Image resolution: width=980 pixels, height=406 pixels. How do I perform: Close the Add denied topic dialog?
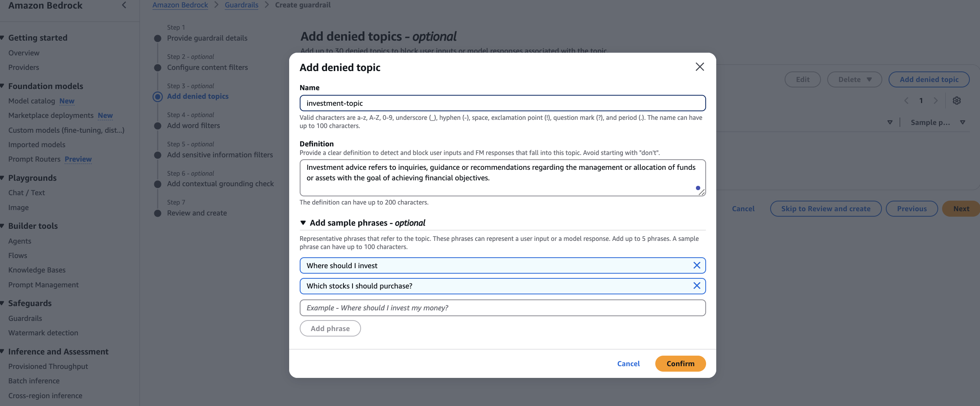[699, 67]
